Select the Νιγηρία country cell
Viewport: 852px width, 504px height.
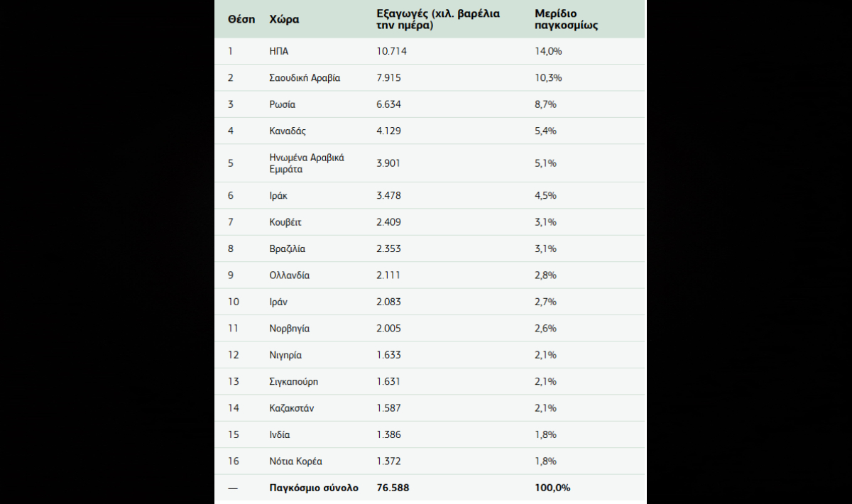[285, 355]
